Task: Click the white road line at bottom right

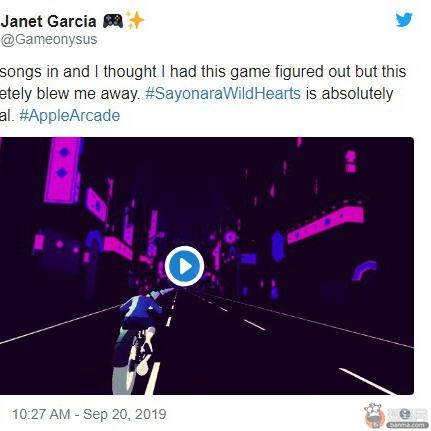Action: coord(367,381)
